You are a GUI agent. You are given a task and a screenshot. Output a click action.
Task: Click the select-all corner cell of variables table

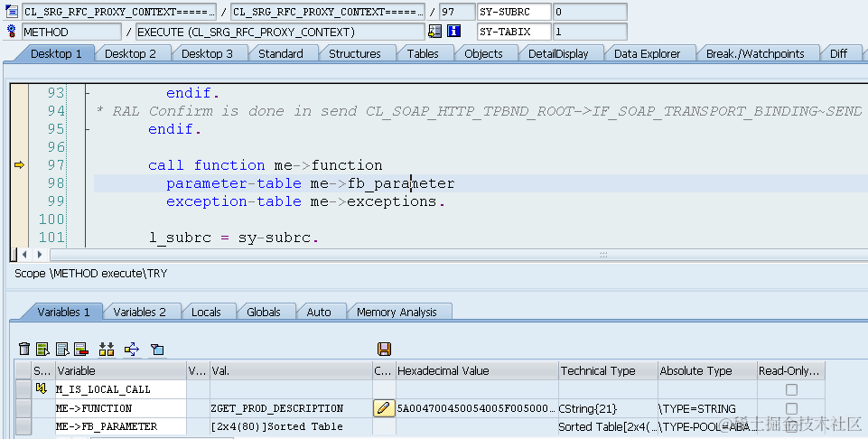pos(23,371)
